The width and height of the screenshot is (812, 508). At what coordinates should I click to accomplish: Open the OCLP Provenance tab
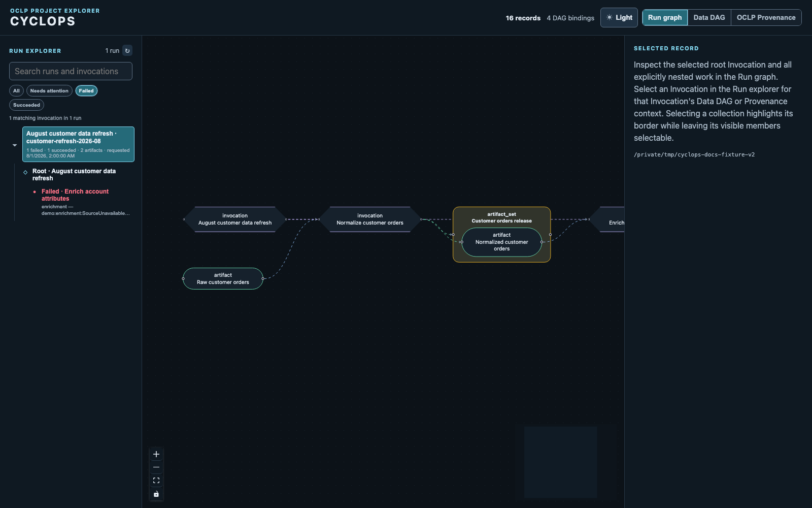[766, 18]
